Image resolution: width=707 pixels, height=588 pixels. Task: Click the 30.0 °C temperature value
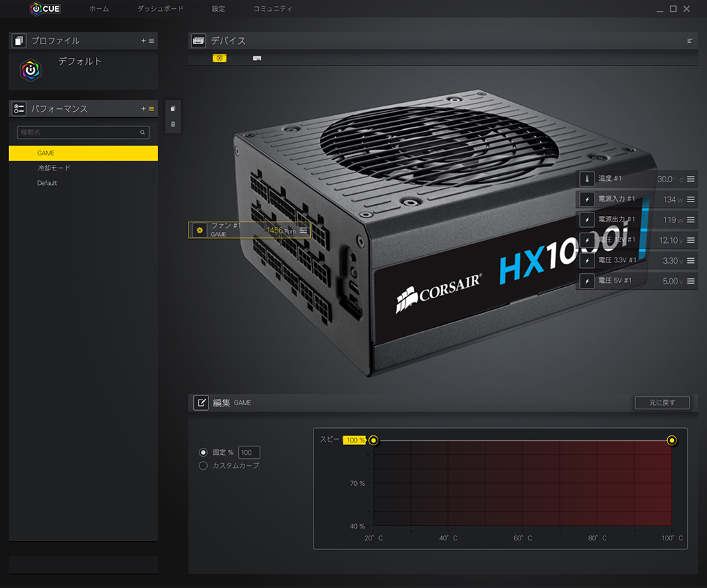pos(670,179)
